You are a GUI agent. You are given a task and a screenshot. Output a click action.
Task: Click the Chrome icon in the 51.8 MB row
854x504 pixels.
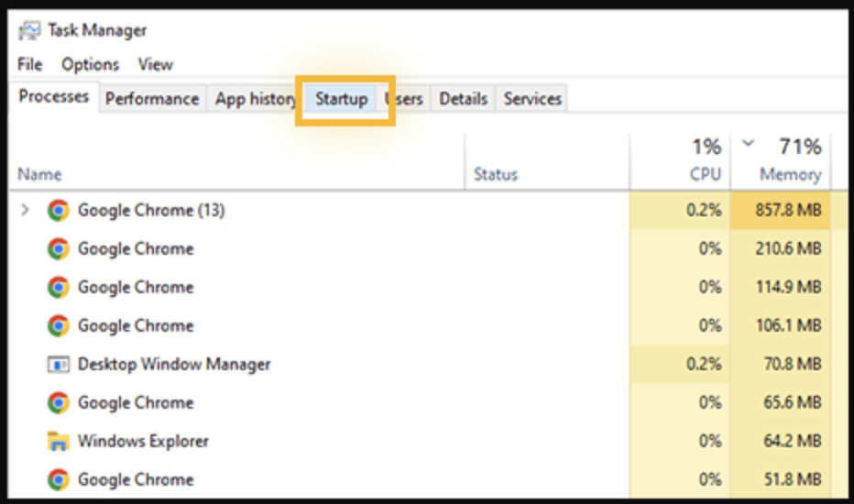click(59, 479)
